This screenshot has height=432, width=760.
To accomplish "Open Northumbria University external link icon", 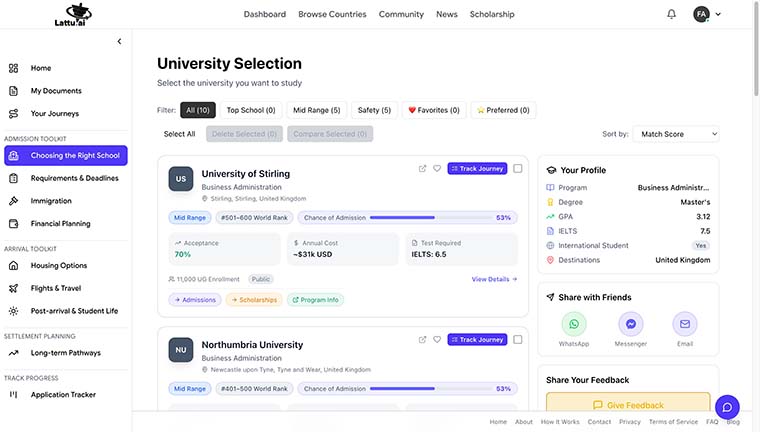I will (x=422, y=339).
